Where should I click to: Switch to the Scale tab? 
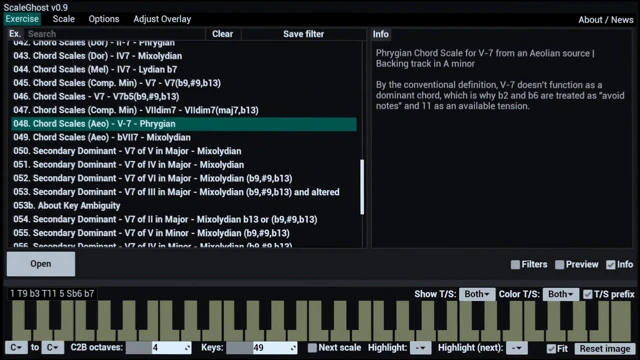tap(64, 19)
